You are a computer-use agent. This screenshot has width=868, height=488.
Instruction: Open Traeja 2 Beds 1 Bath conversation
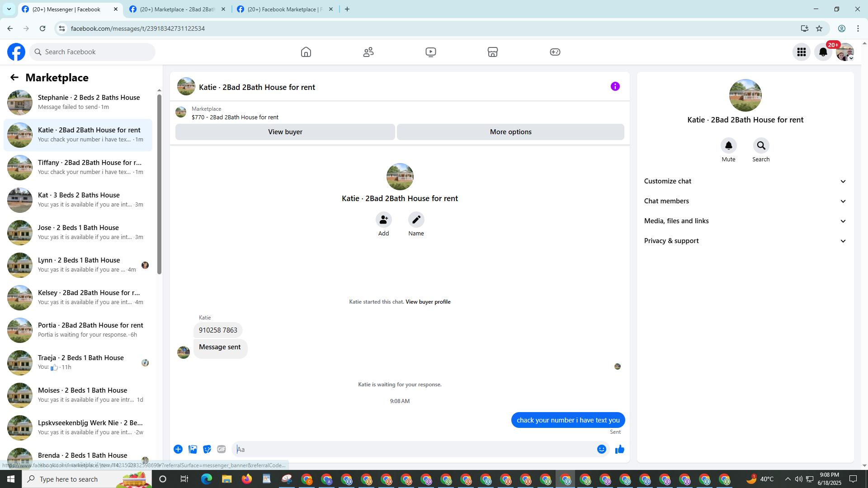(78, 363)
